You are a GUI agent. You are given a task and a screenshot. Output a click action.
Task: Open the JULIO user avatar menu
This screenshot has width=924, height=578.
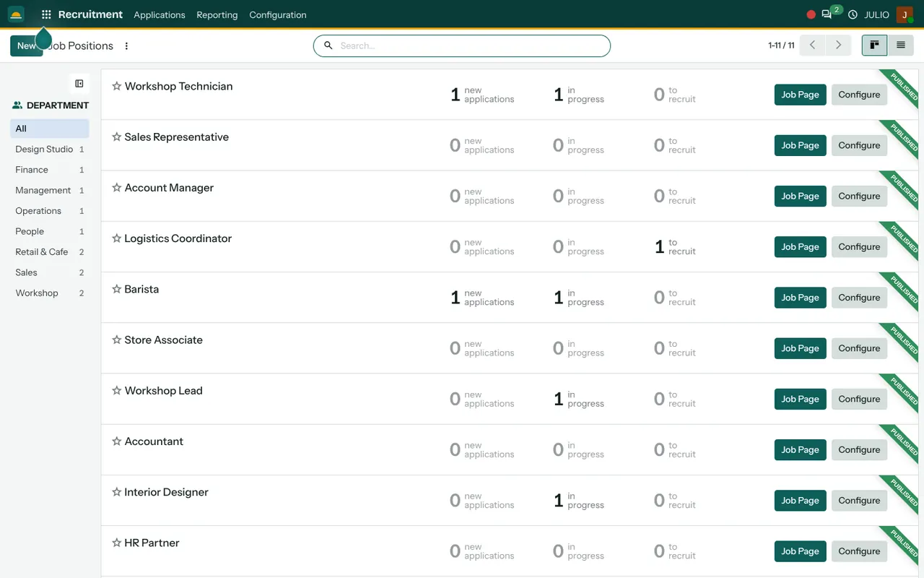(905, 14)
